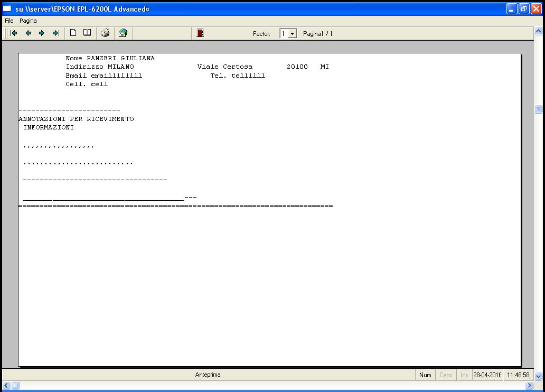Image resolution: width=545 pixels, height=392 pixels.
Task: Restore down the preview window
Action: click(524, 8)
